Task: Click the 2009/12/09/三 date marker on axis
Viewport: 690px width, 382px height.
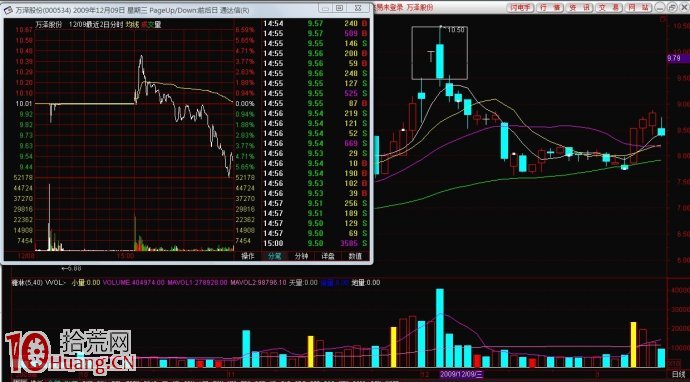Action: 460,374
